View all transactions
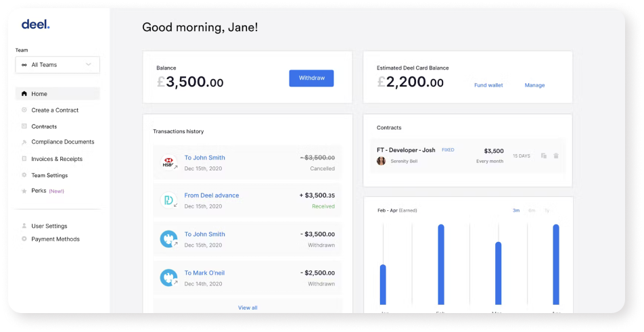Screen dimensions: 644x332 pos(248,308)
